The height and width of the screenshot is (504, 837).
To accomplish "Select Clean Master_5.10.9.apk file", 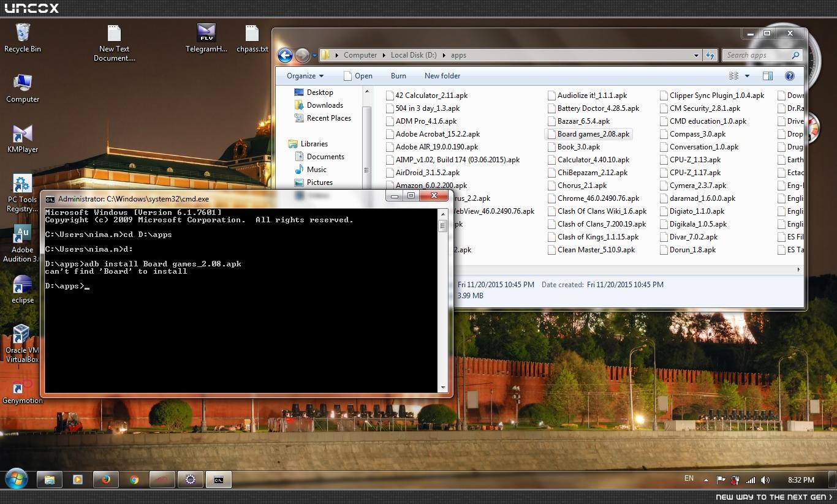I will pos(591,250).
